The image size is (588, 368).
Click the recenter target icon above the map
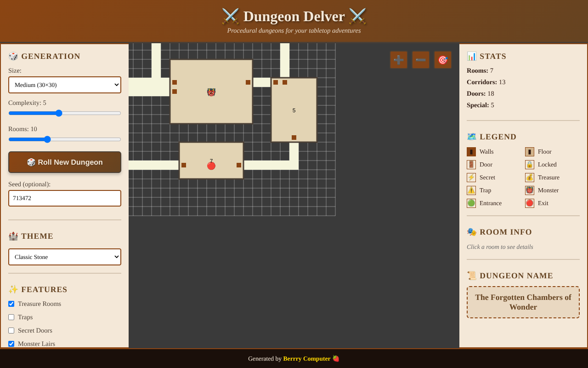point(442,59)
